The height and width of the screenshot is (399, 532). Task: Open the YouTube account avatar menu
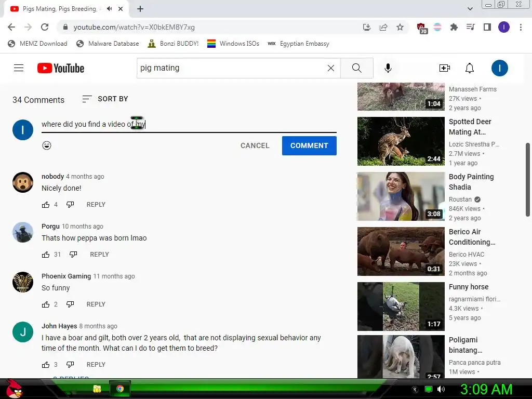coord(499,68)
